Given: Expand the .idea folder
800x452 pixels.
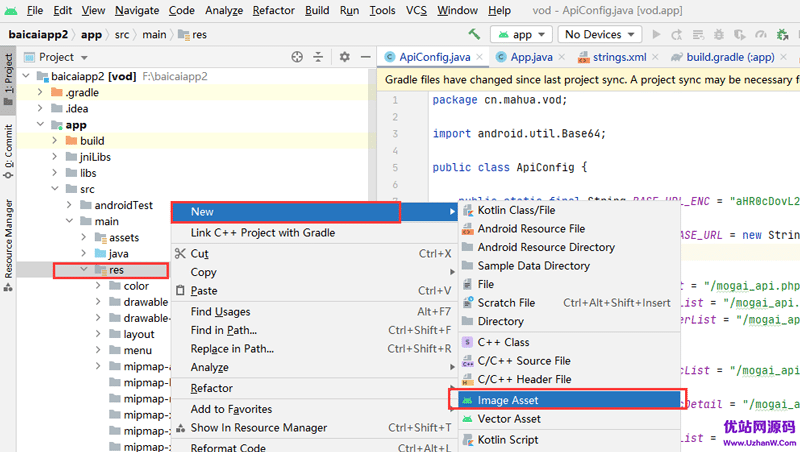Looking at the screenshot, I should point(40,108).
